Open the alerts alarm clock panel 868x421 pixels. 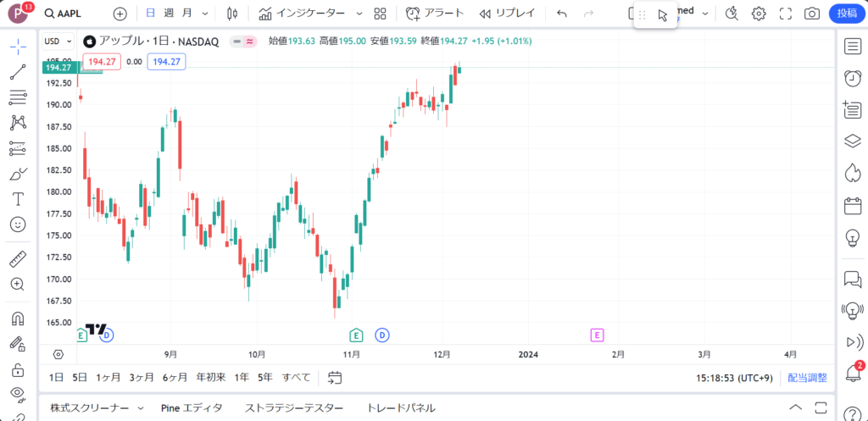click(x=853, y=78)
